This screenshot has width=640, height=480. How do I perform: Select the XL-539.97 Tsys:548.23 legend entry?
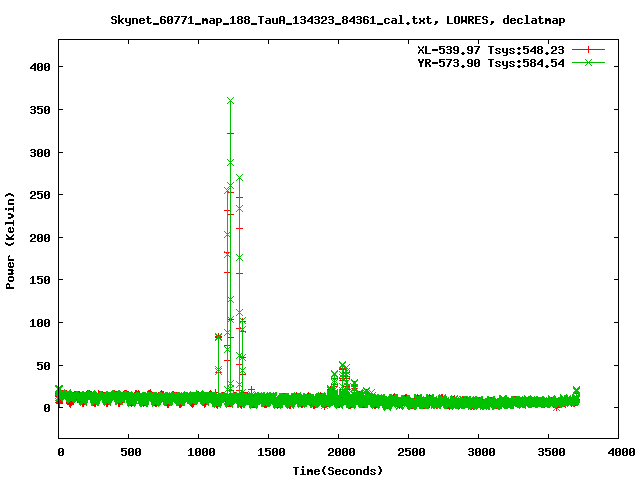click(x=491, y=50)
